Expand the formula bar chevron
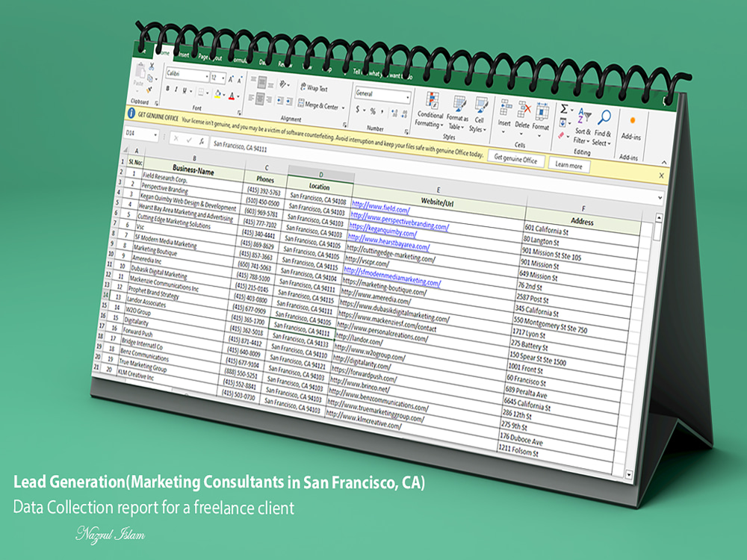 coord(660,196)
